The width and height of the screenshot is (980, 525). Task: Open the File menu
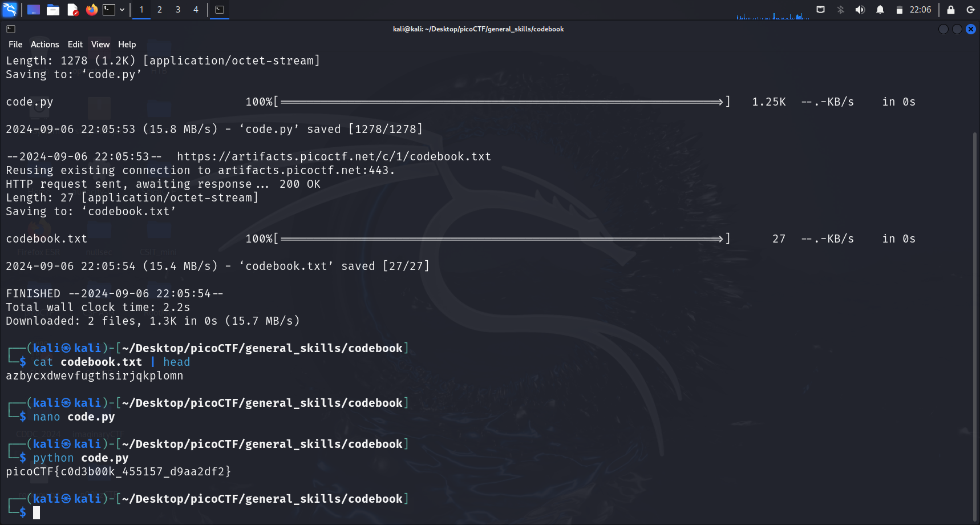[15, 45]
